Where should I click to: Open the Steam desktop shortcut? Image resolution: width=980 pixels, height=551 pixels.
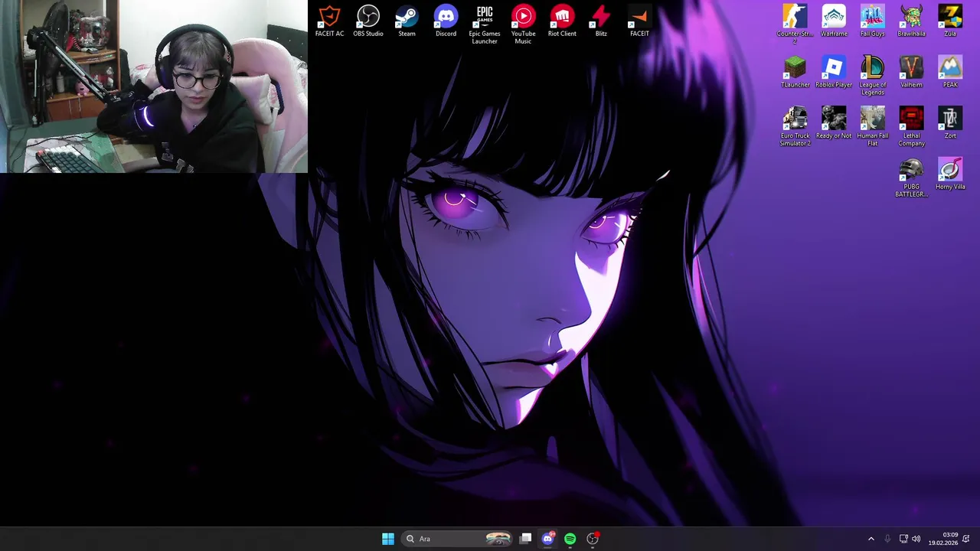pos(407,21)
